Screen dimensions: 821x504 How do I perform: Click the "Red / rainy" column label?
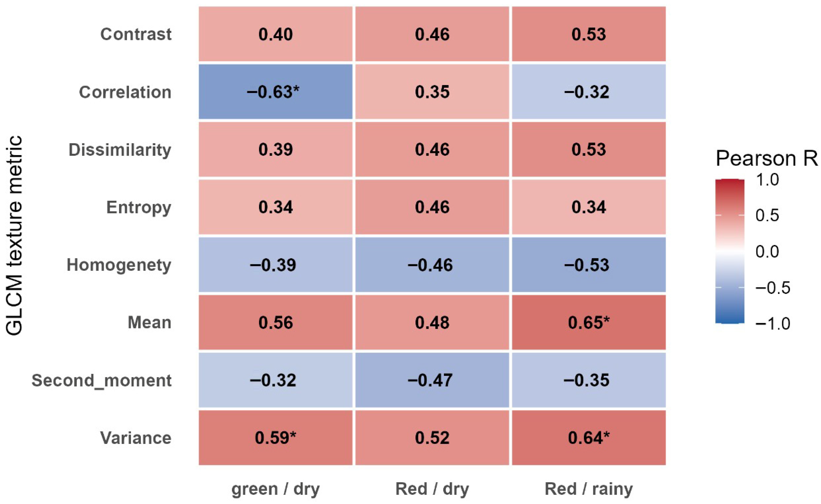(x=589, y=489)
